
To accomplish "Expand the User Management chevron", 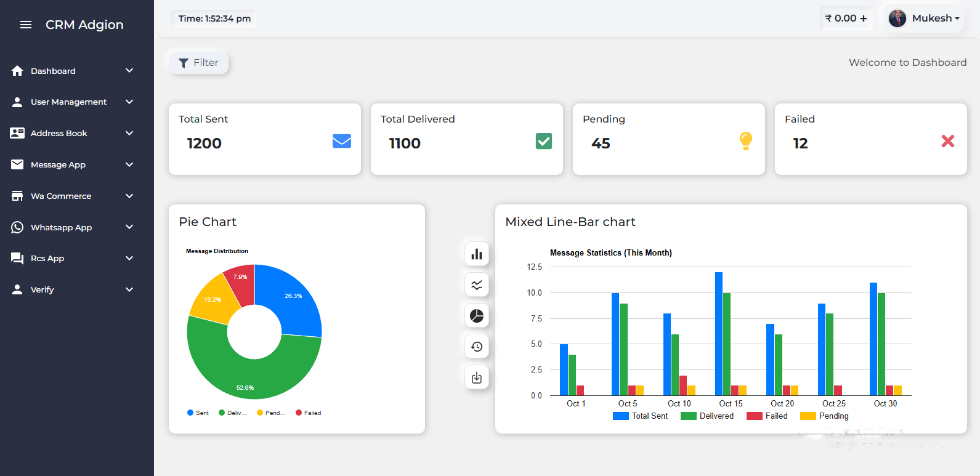I will [x=129, y=102].
